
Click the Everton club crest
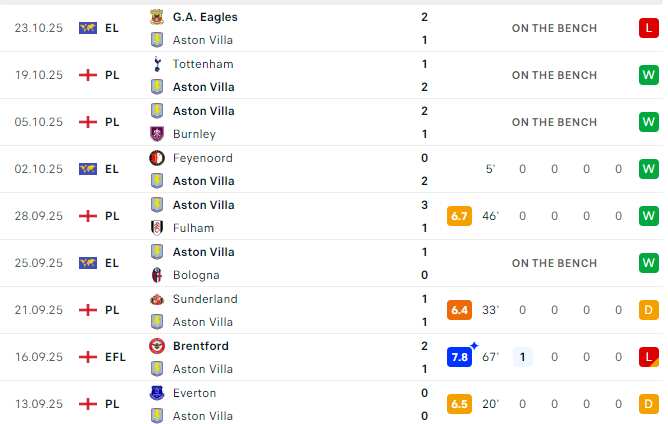(156, 393)
